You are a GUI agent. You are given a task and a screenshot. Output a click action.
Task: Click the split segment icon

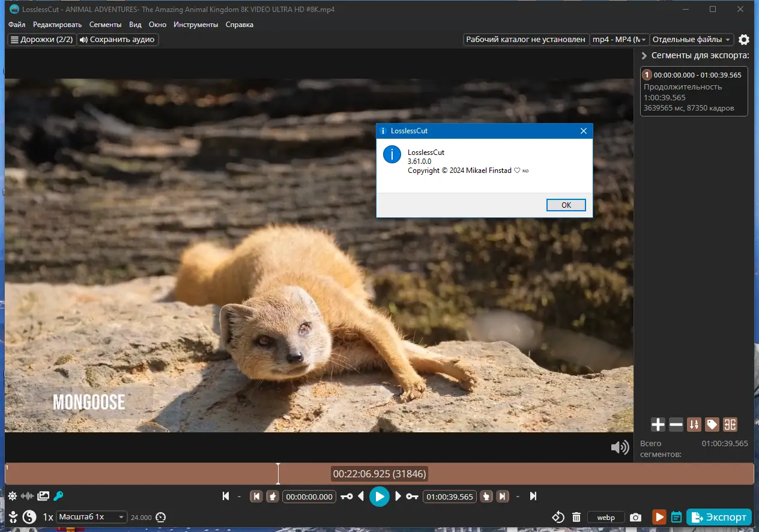pos(730,425)
